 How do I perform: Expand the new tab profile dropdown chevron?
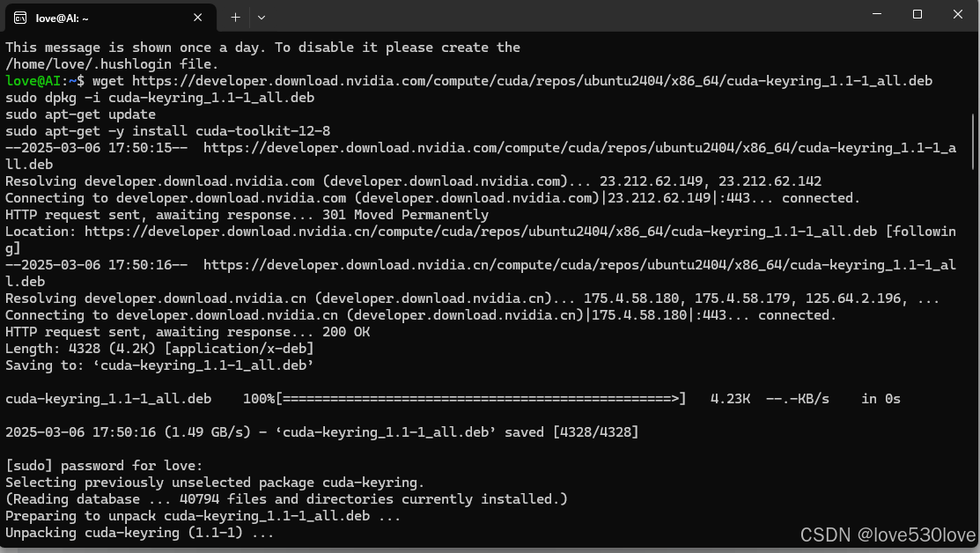click(262, 18)
